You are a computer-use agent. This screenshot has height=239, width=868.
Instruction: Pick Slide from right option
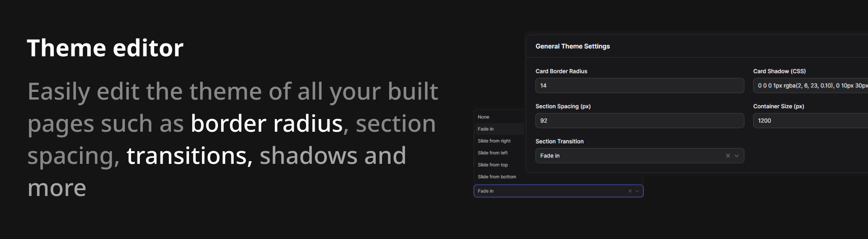coord(494,141)
